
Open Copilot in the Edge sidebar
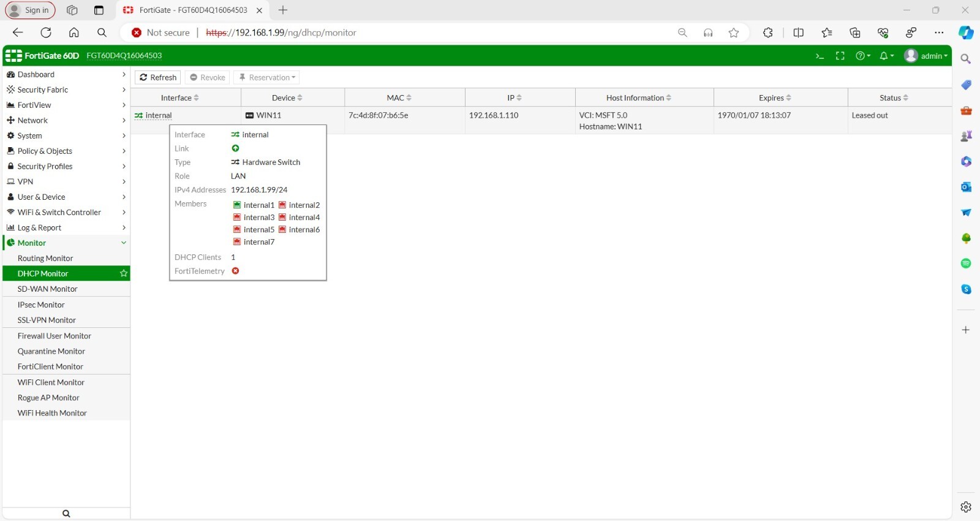point(966,32)
